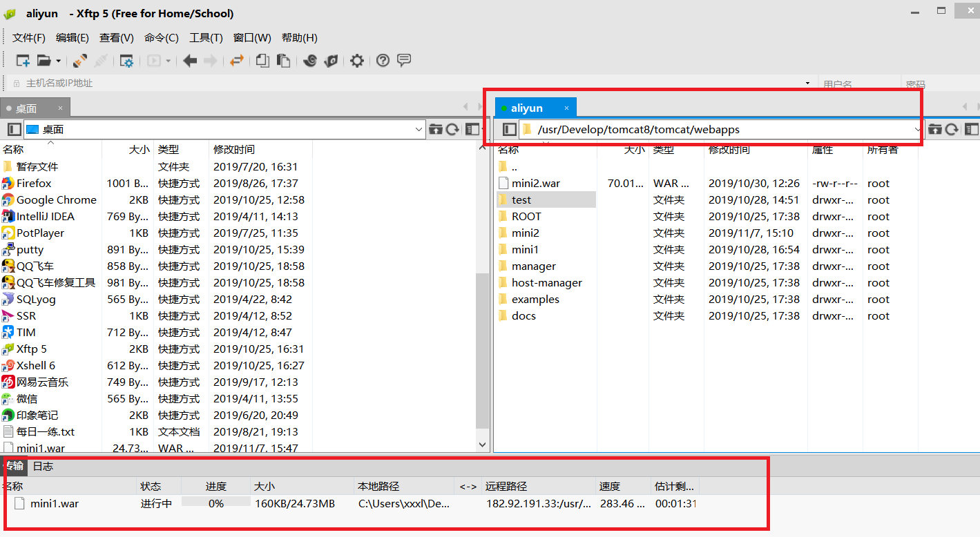Switch to the aliyun session tab
This screenshot has height=537, width=980.
[x=536, y=108]
